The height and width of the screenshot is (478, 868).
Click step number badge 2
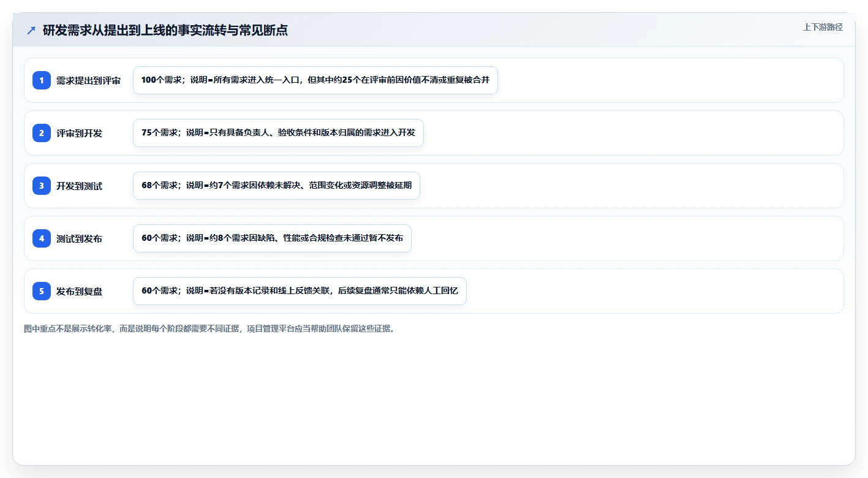[42, 133]
